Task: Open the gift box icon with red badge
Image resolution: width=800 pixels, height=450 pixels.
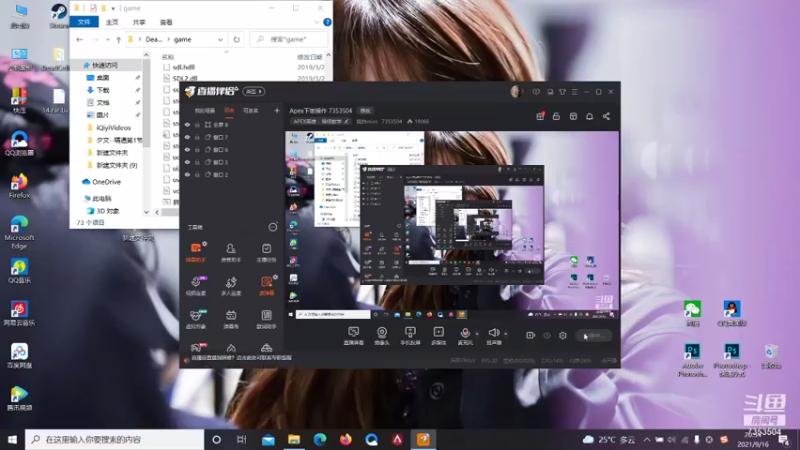Action: (x=540, y=116)
